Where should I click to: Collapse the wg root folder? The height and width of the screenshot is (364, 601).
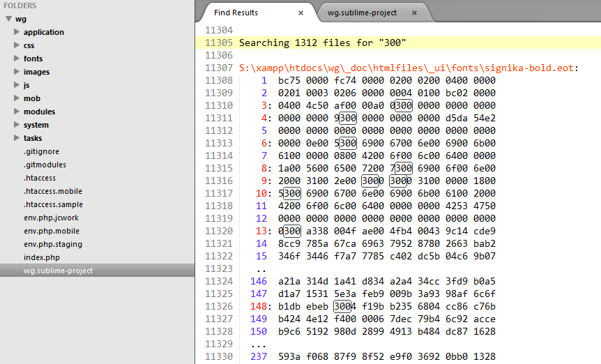(x=8, y=19)
